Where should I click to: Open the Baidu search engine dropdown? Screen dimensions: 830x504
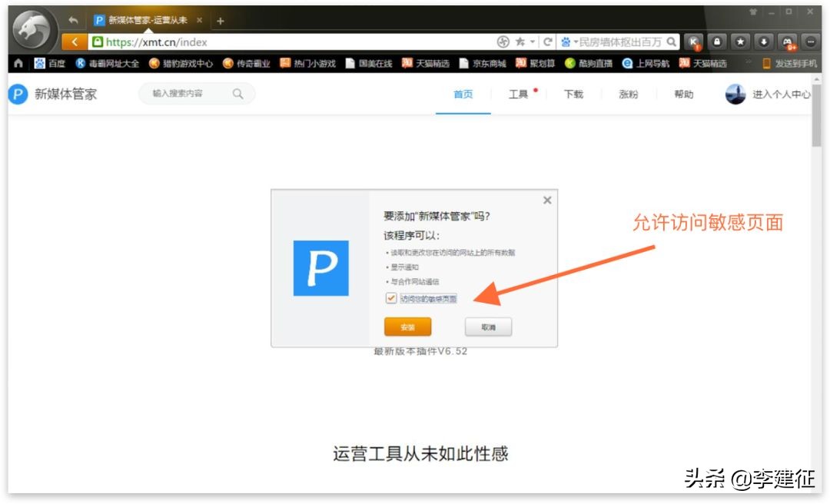576,42
